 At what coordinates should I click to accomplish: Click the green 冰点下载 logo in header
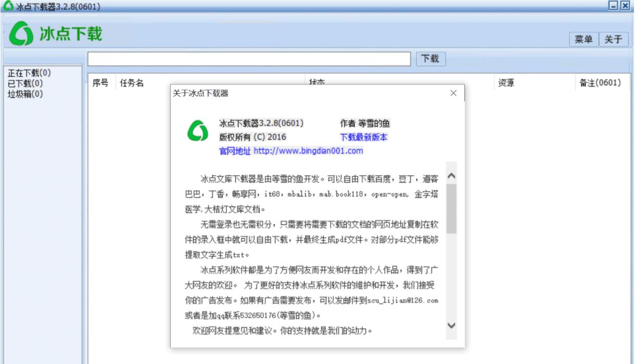tap(56, 34)
